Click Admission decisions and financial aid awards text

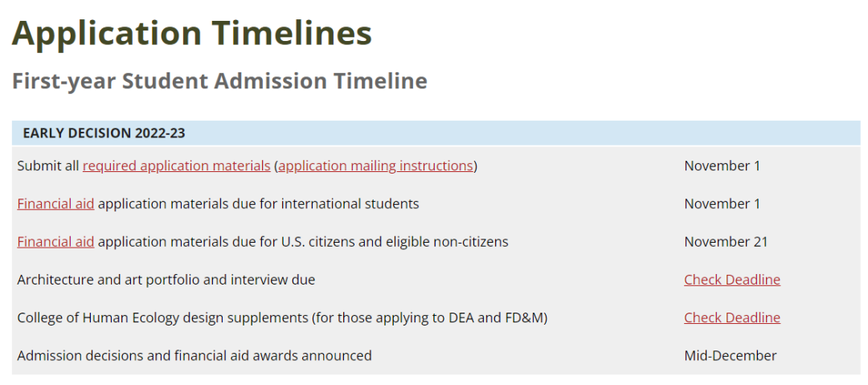pyautogui.click(x=194, y=355)
